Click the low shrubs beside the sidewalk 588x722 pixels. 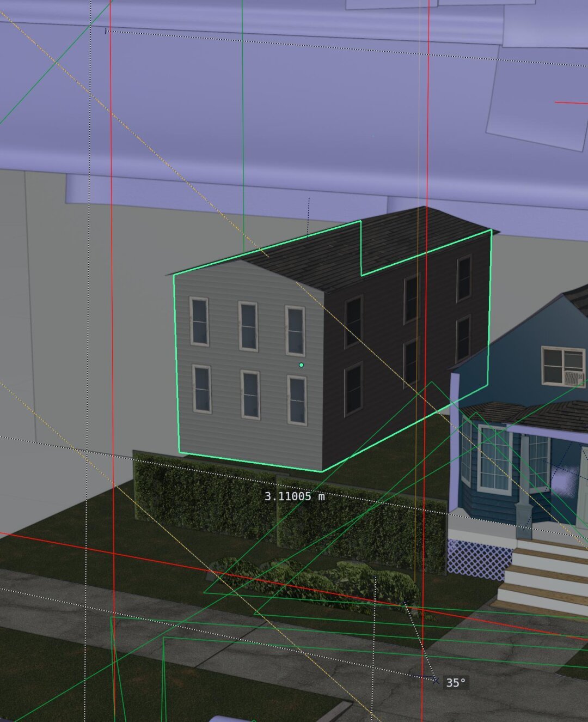tap(327, 583)
